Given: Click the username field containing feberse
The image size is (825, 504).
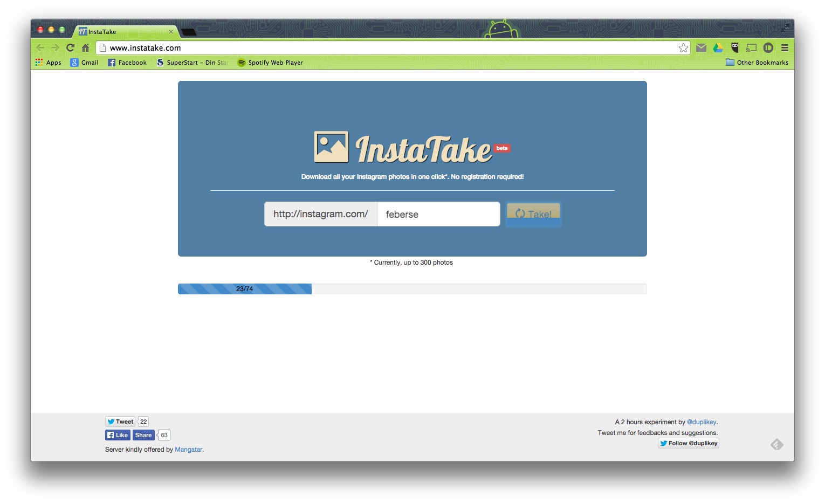Looking at the screenshot, I should click(x=438, y=214).
